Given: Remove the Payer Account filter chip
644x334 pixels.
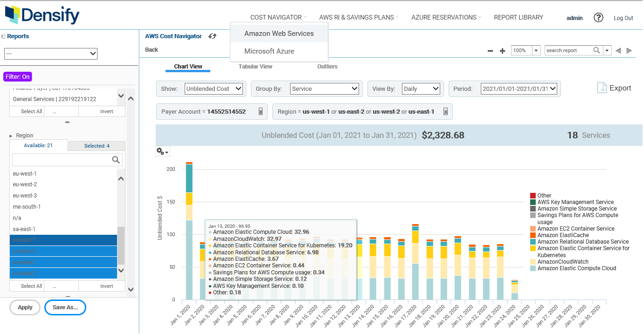Looking at the screenshot, I should 261,112.
